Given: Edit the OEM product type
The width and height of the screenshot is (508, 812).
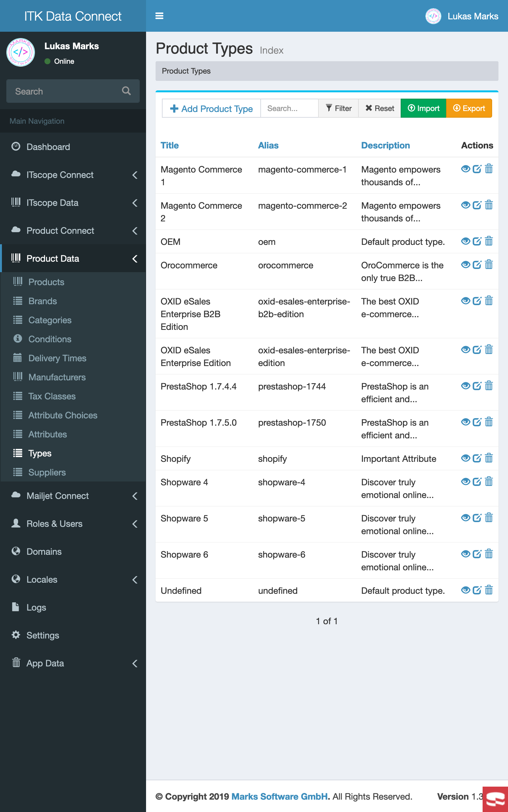Looking at the screenshot, I should point(477,241).
